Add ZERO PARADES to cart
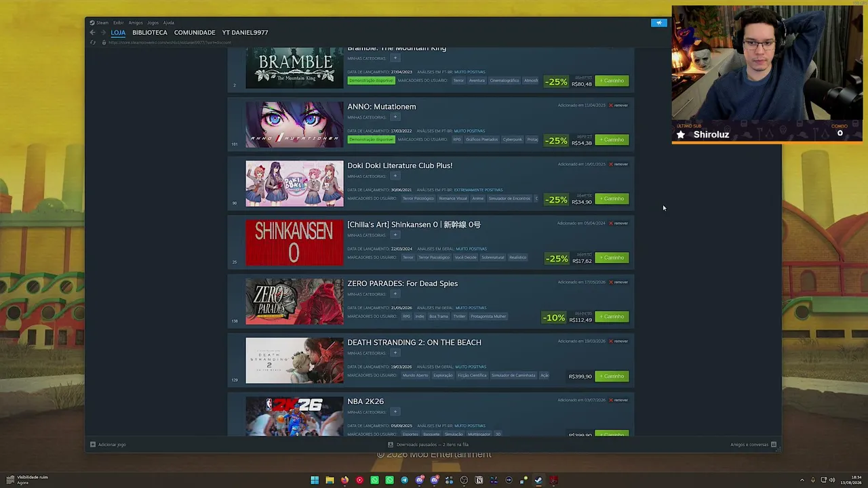 point(612,317)
